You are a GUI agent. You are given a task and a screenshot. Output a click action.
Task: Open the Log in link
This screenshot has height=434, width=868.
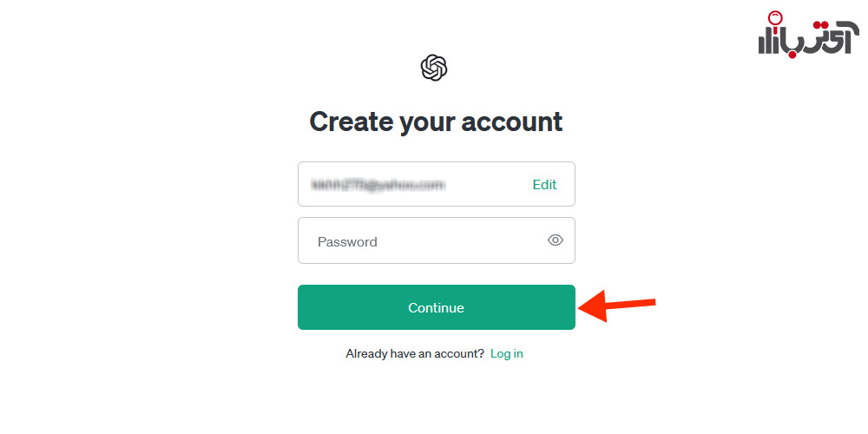(x=507, y=354)
